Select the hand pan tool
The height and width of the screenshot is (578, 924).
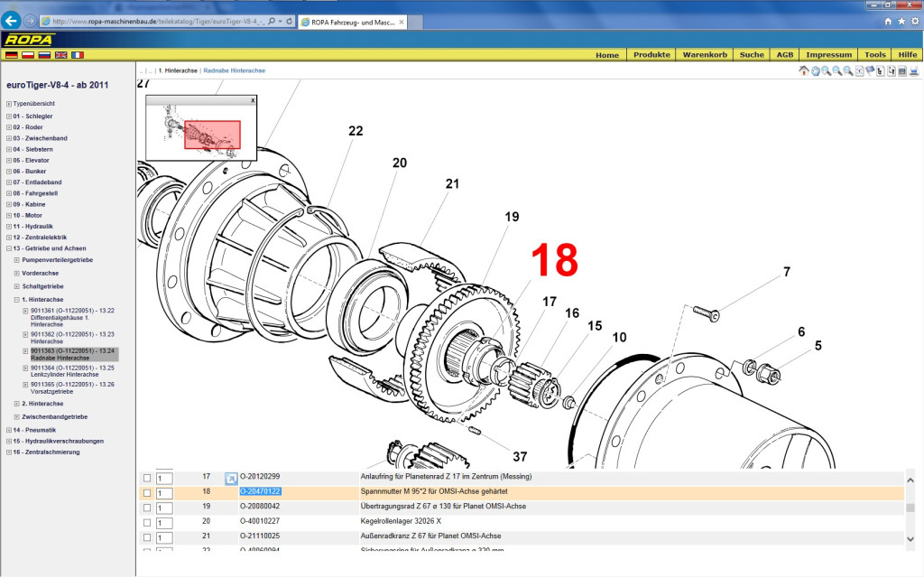(816, 71)
